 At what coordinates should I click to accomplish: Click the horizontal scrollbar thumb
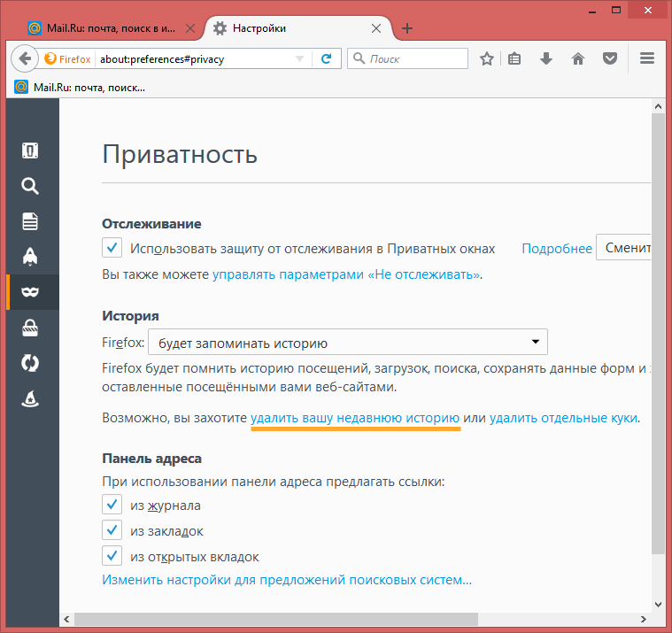(276, 619)
